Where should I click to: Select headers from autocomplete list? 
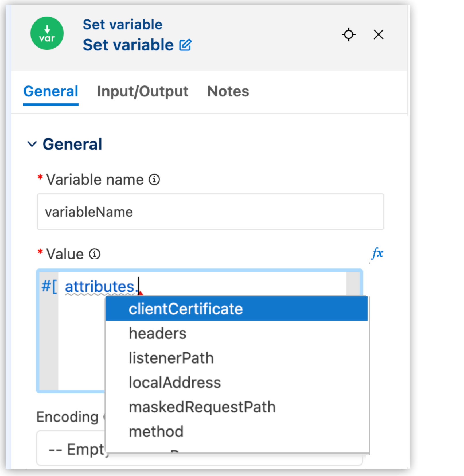[x=237, y=333]
